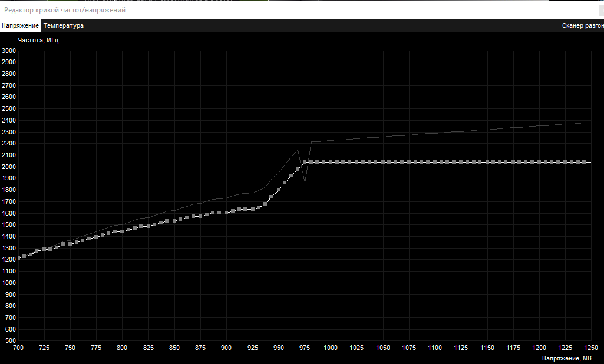Viewport: 604px width, 364px height.
Task: Click the 1250 voltage axis value
Action: click(591, 348)
